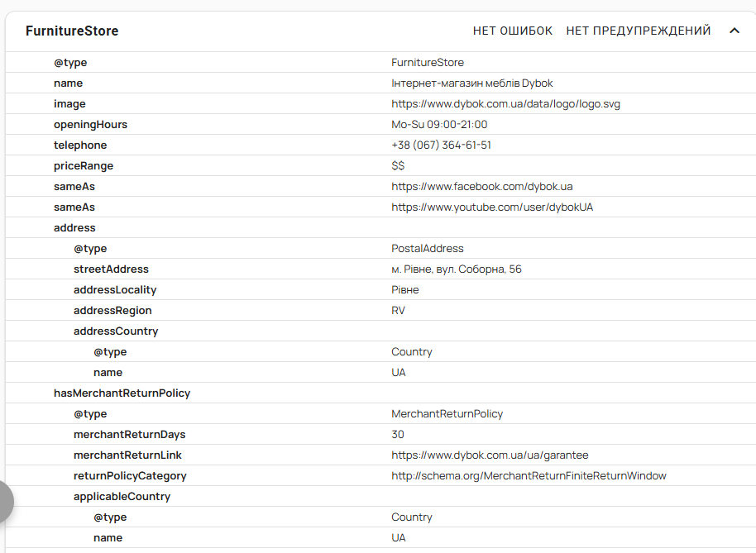Image resolution: width=756 pixels, height=553 pixels.
Task: Select the streetAddress row
Action: (x=380, y=269)
